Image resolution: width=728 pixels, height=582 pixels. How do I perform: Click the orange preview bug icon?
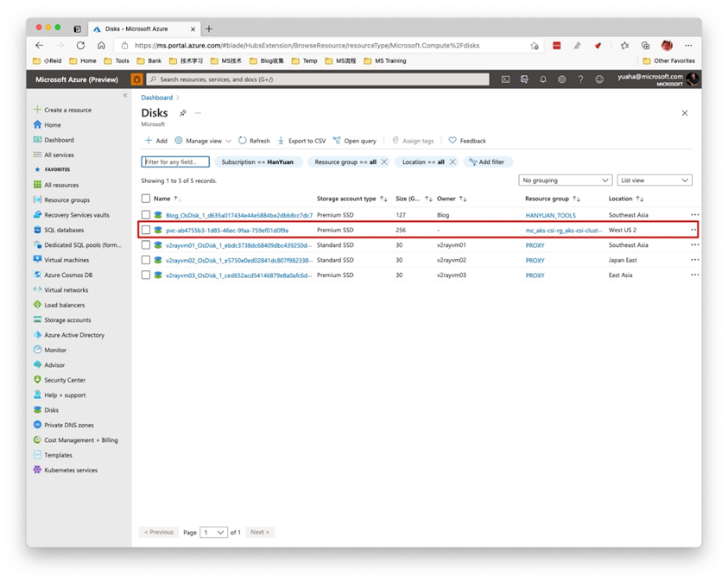click(x=136, y=79)
